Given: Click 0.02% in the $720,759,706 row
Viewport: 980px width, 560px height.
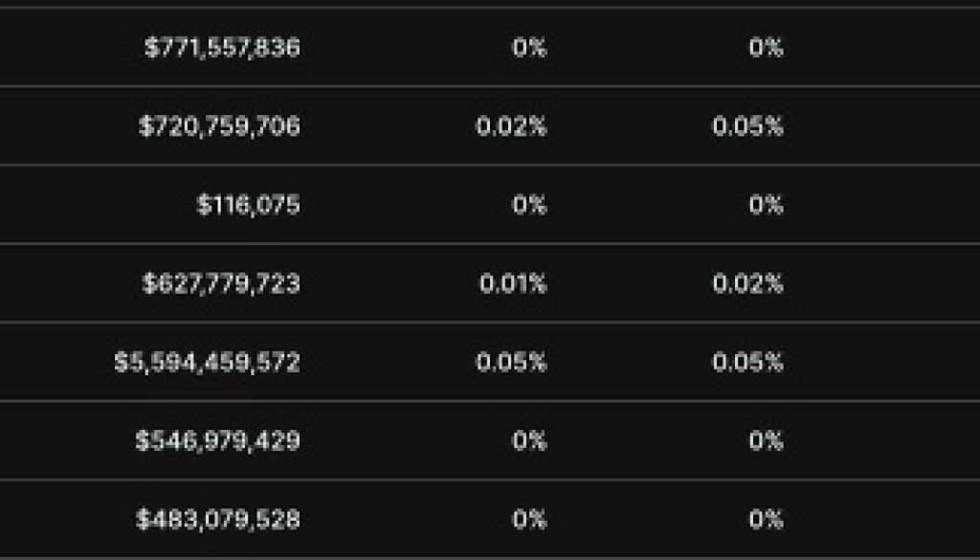Looking at the screenshot, I should click(x=511, y=125).
